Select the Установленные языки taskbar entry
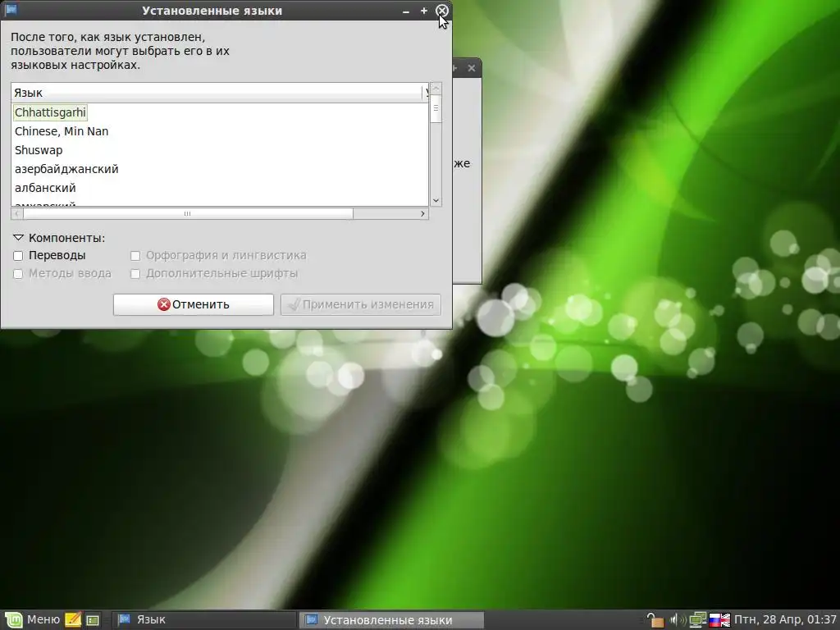840x630 pixels. coord(391,620)
